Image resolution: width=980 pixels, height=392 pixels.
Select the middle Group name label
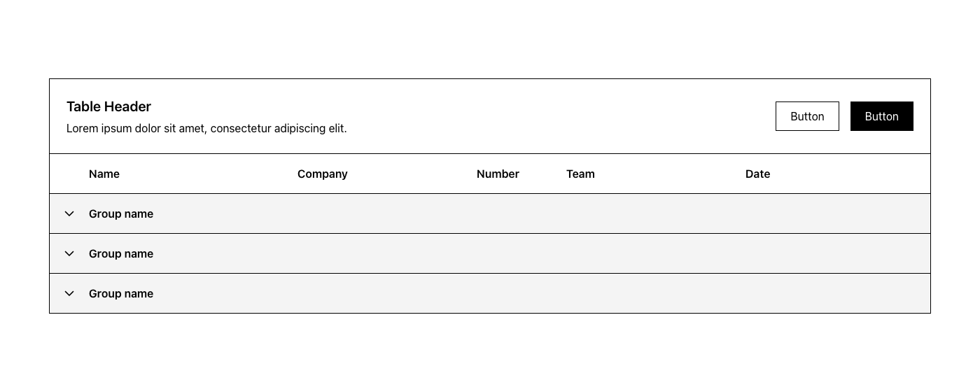[121, 253]
